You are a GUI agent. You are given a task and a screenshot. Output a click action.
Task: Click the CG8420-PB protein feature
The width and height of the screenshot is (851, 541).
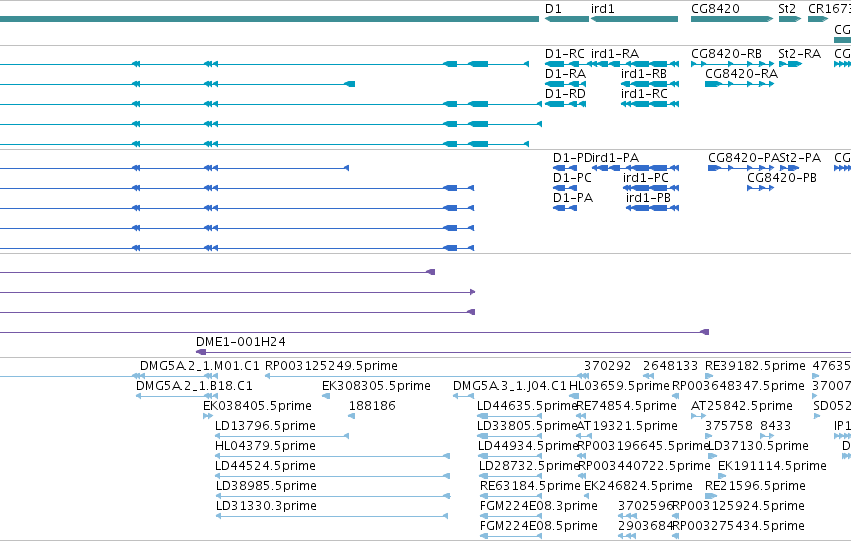(x=760, y=188)
